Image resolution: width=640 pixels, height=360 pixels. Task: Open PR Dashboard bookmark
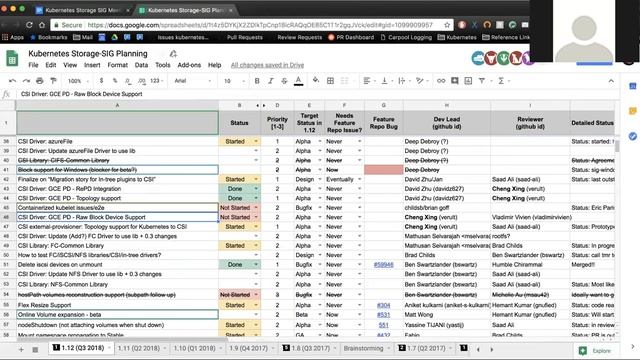(351, 37)
